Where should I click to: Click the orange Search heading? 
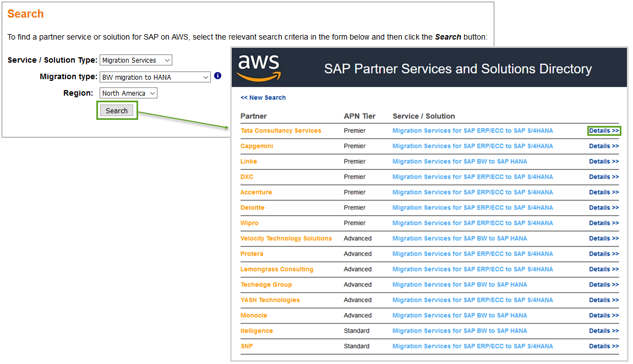[25, 14]
